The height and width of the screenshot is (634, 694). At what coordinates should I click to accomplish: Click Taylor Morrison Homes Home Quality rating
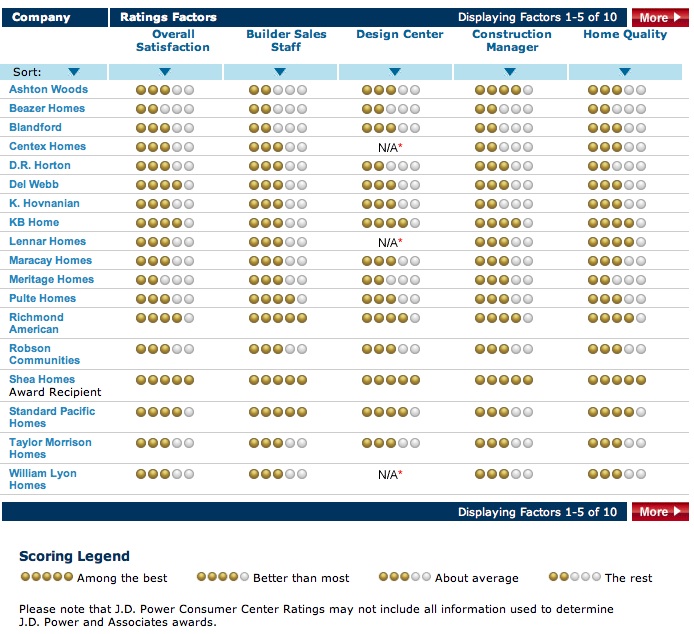617,443
